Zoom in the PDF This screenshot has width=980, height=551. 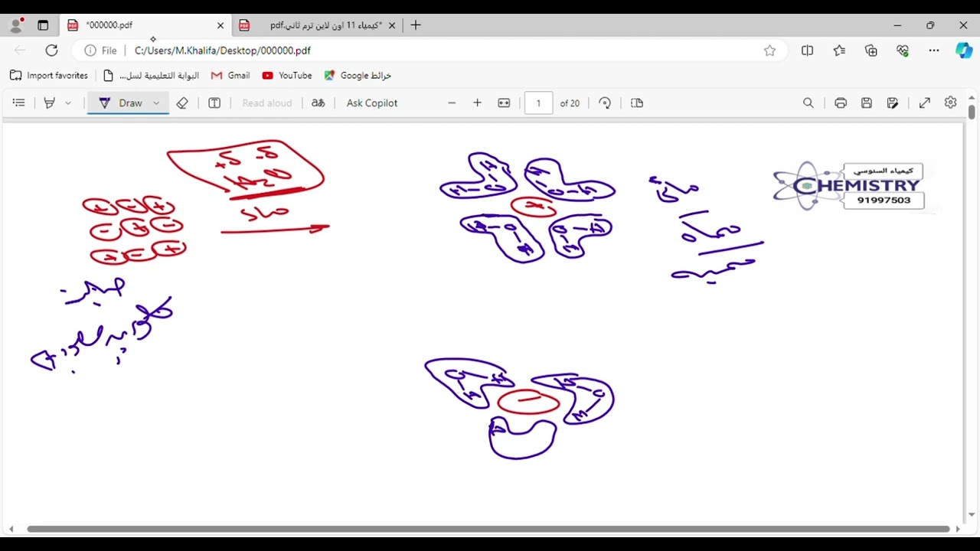coord(477,103)
